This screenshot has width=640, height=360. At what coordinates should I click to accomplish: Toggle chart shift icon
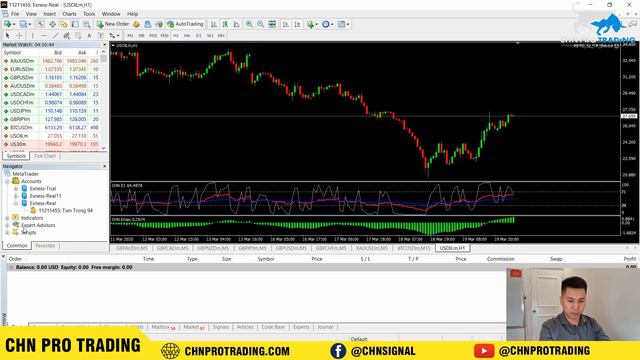298,24
